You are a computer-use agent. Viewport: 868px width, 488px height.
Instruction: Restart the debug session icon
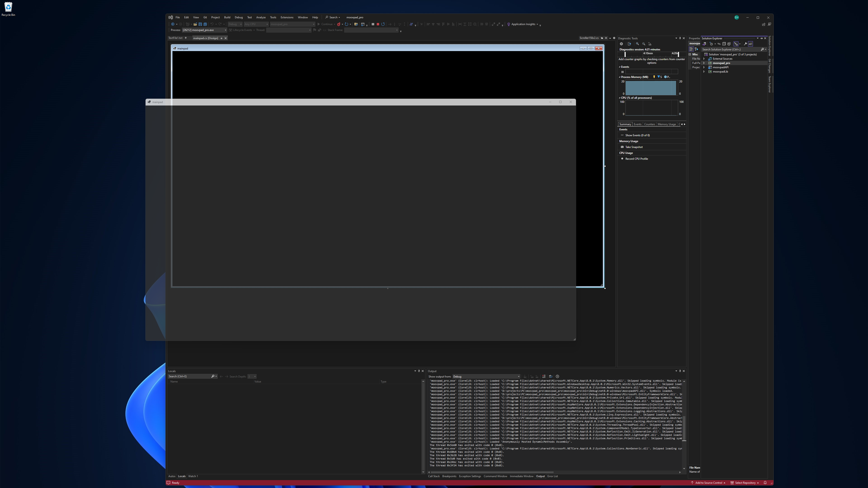383,24
